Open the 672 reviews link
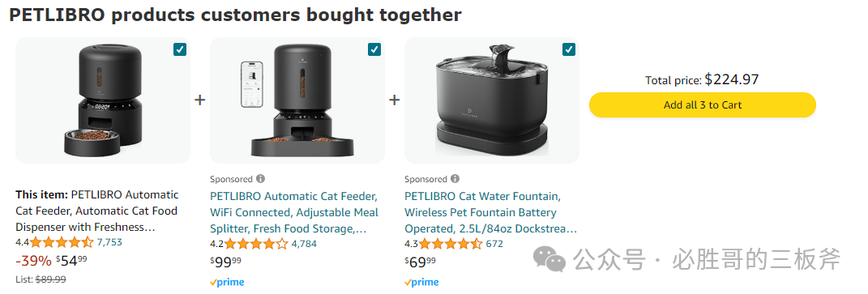Image resolution: width=868 pixels, height=294 pixels. tap(494, 244)
